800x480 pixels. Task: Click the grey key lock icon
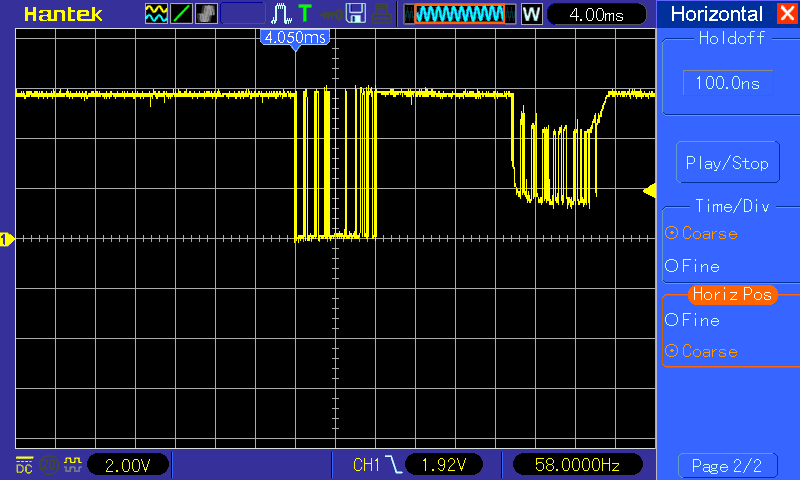pyautogui.click(x=331, y=14)
